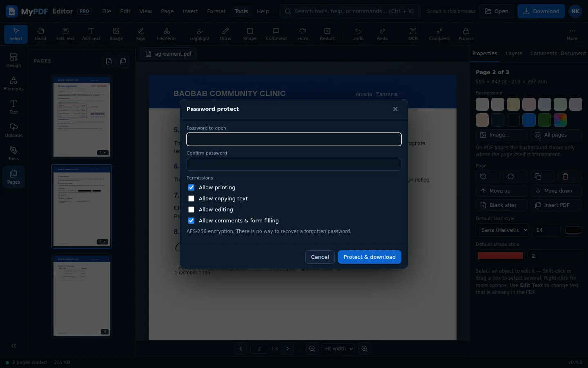Open the File menu
Viewport: 588px width, 368px height.
tap(107, 11)
